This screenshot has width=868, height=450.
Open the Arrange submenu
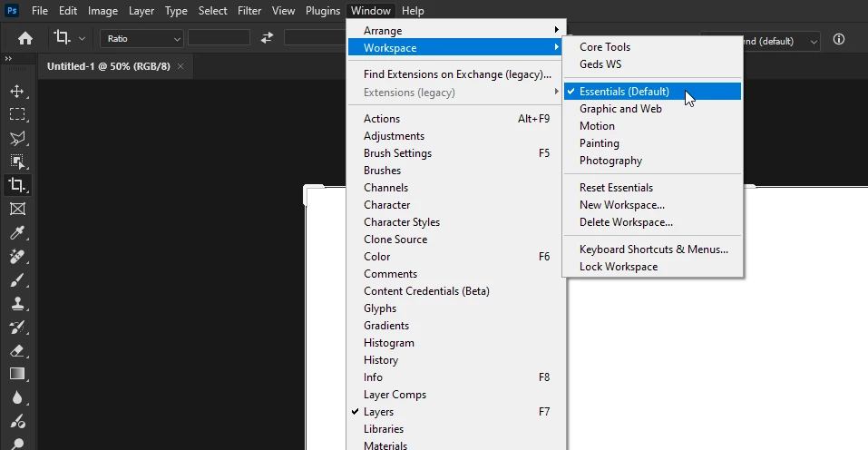457,31
